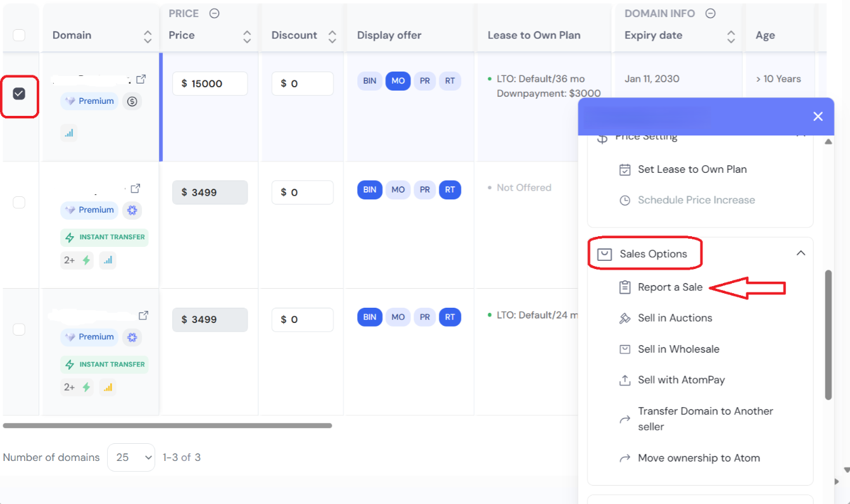
Task: Click the Sell in Wholesale icon
Action: coord(625,350)
